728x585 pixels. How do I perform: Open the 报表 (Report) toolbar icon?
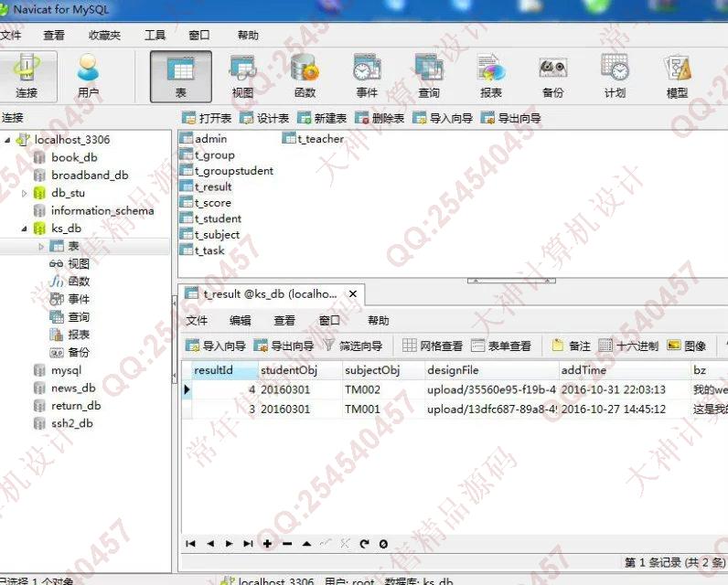point(491,76)
